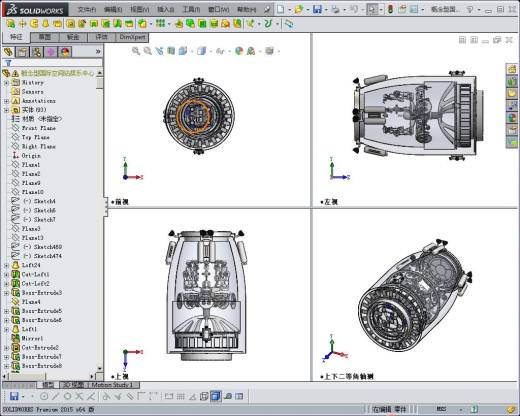Image resolution: width=520 pixels, height=416 pixels.
Task: Click the Section View icon in viewport toolbar
Action: tap(171, 51)
